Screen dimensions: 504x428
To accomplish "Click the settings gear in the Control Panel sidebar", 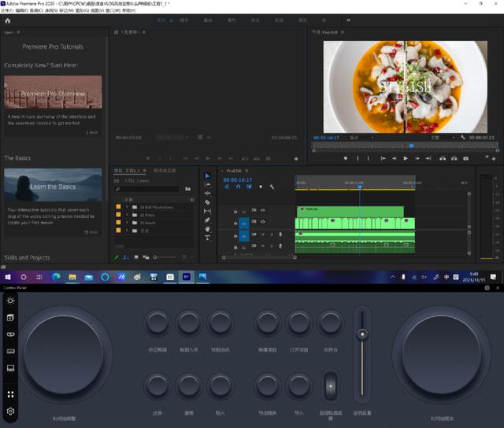I will tap(10, 411).
